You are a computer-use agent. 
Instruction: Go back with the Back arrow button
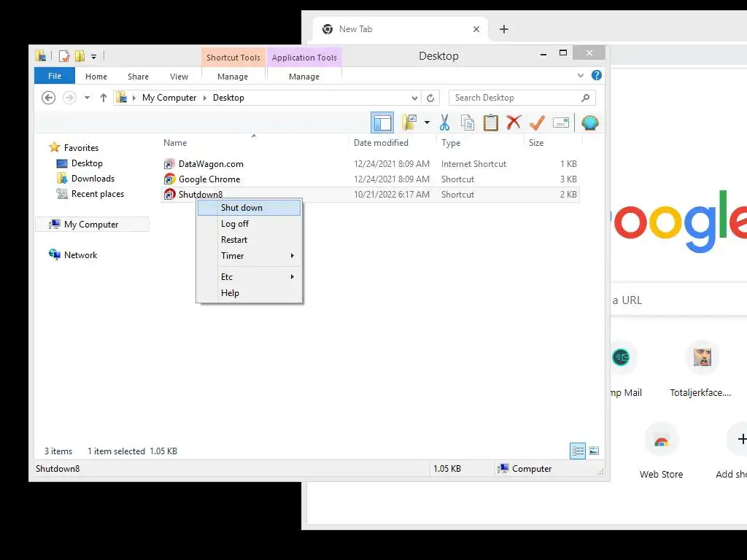tap(49, 98)
